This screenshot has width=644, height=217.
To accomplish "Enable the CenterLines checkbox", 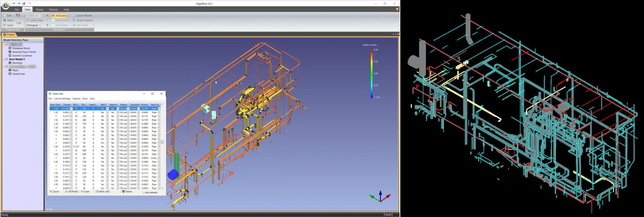I will [x=10, y=74].
